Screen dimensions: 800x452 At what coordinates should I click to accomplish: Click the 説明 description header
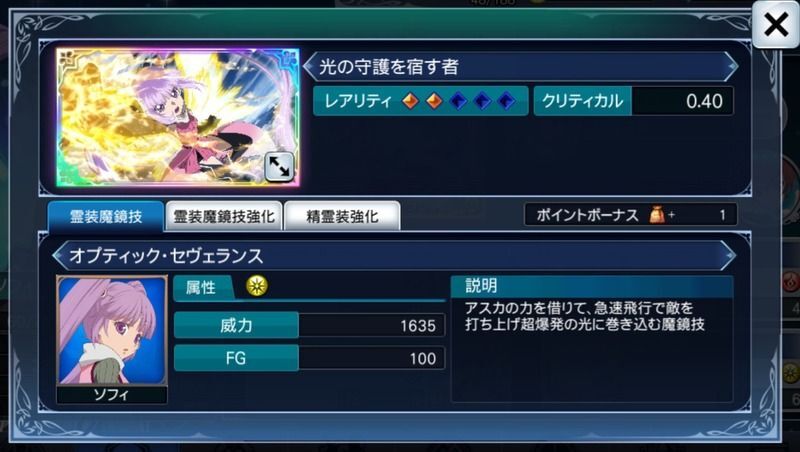(x=592, y=286)
